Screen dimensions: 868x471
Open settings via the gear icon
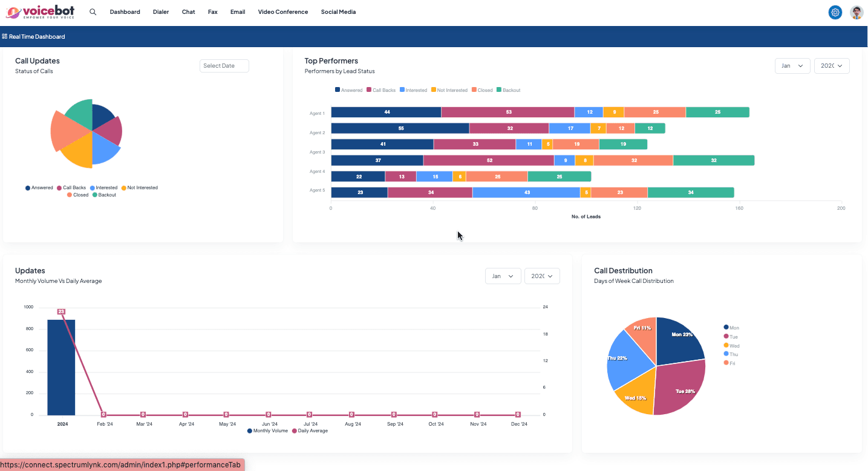(835, 12)
